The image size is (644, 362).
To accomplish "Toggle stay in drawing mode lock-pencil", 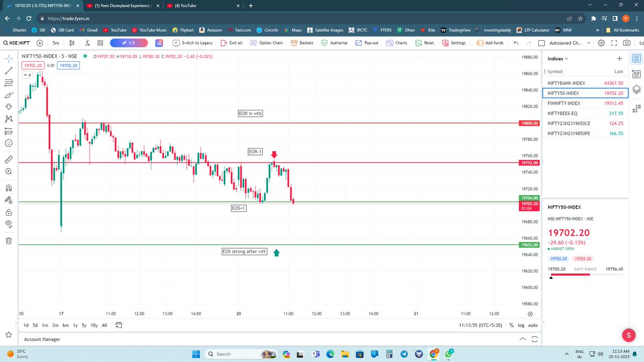I will click(x=9, y=200).
